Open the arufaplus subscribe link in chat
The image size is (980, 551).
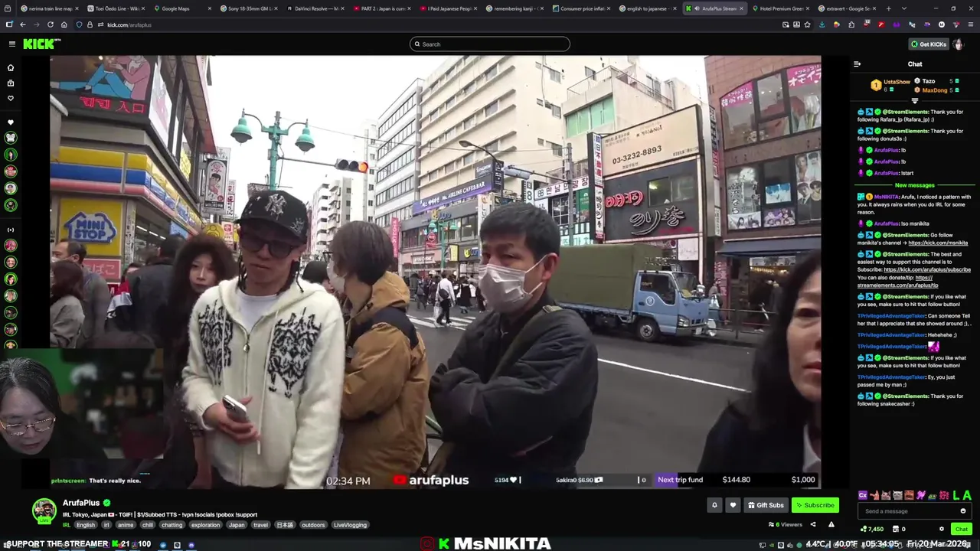tap(927, 269)
